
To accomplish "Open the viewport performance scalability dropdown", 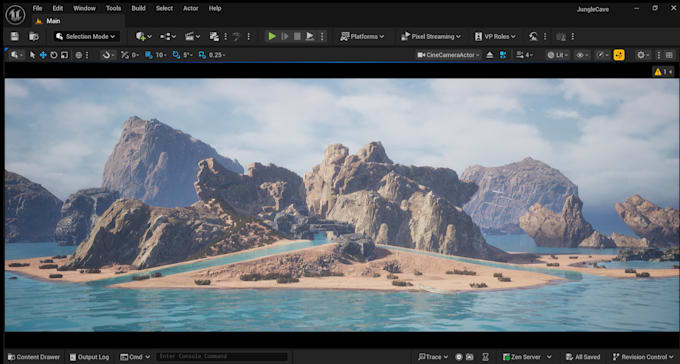I will (x=602, y=55).
